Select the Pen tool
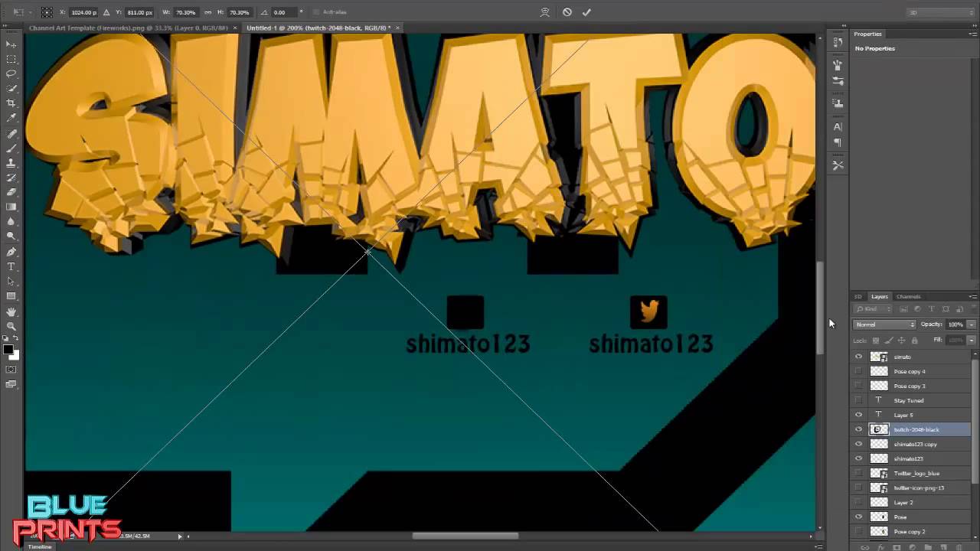The width and height of the screenshot is (980, 551). click(11, 252)
